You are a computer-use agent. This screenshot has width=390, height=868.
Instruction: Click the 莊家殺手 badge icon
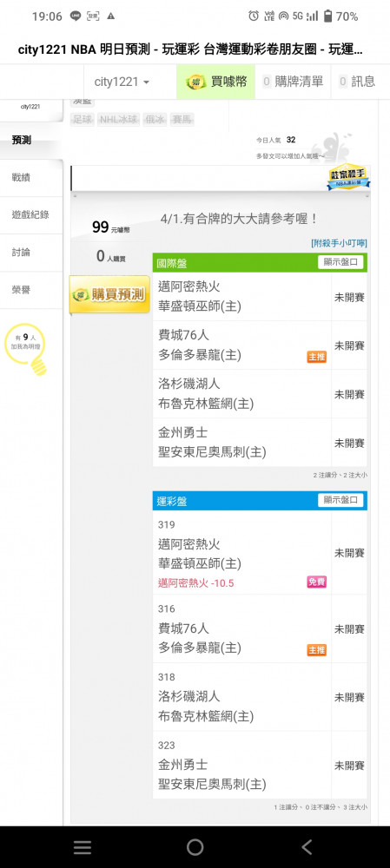pyautogui.click(x=348, y=178)
